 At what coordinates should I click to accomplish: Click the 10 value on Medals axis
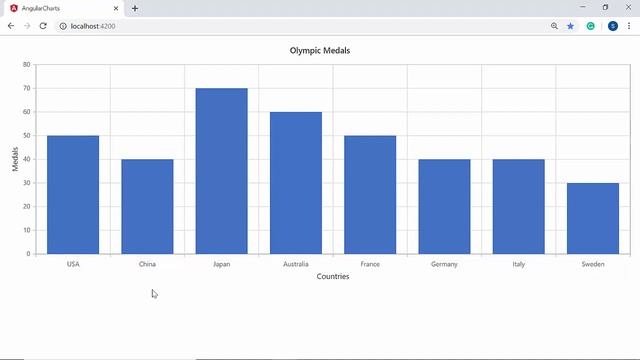tap(27, 230)
